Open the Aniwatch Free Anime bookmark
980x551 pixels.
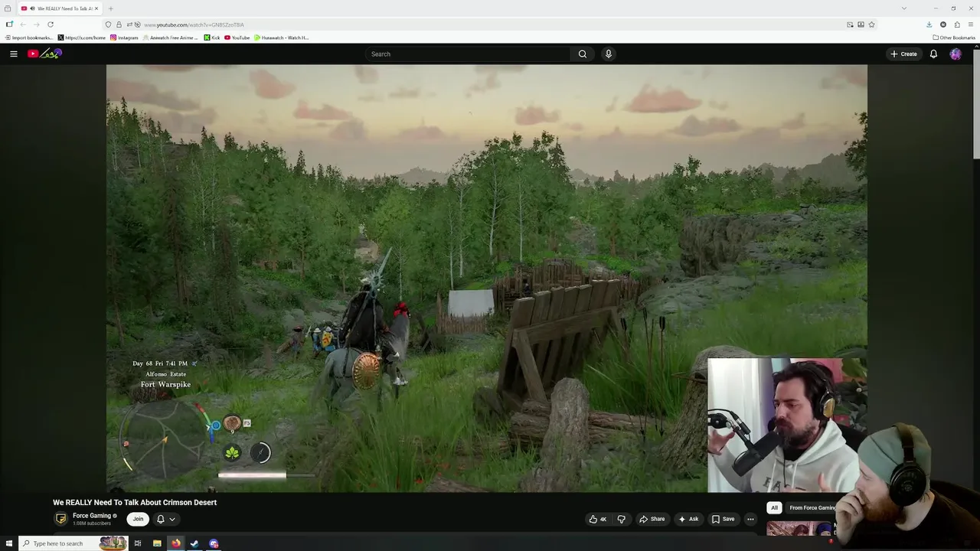pyautogui.click(x=170, y=37)
